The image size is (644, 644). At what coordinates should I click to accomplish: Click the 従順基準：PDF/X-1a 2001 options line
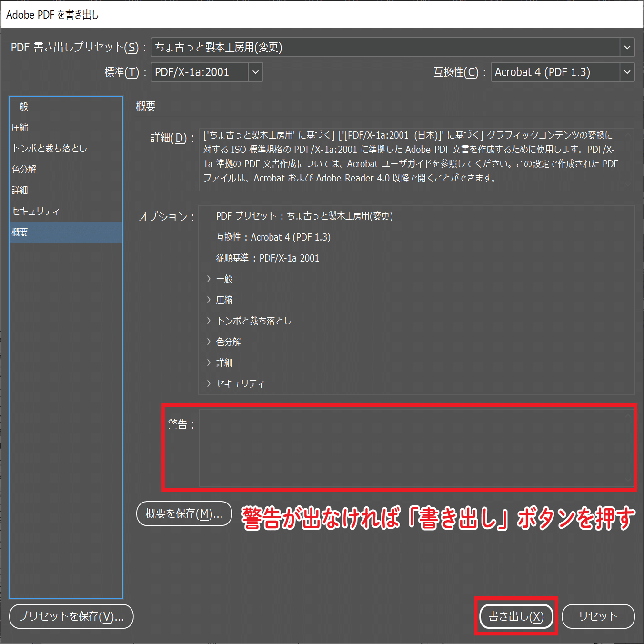[268, 258]
